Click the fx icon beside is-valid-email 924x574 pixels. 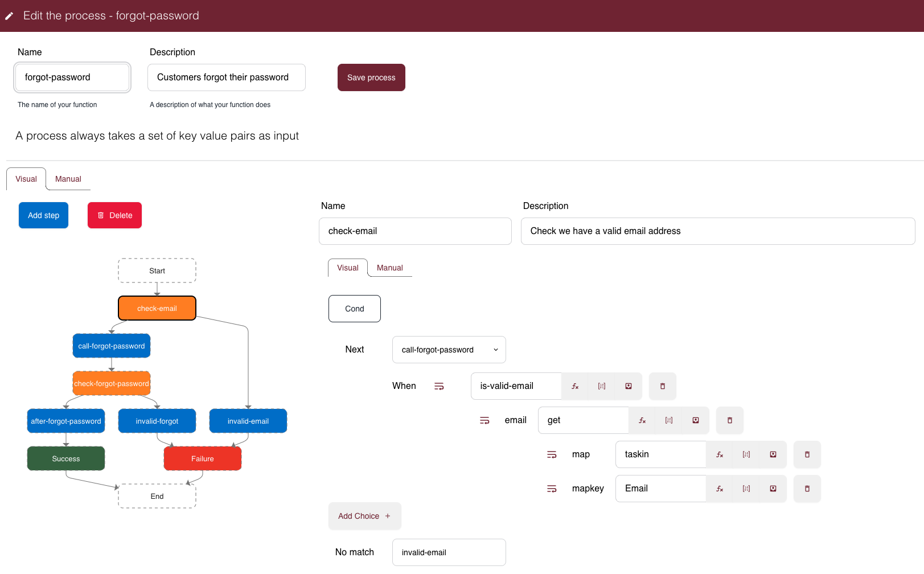pyautogui.click(x=574, y=386)
